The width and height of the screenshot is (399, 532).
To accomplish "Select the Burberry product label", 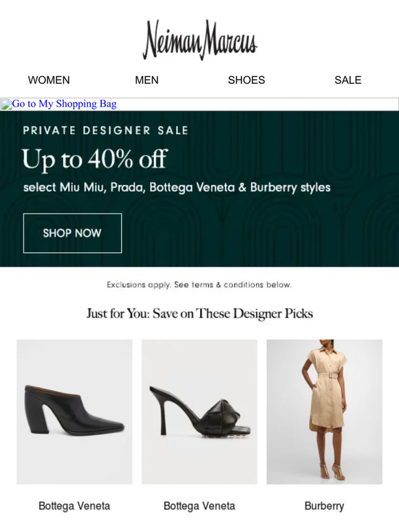I will [x=324, y=506].
